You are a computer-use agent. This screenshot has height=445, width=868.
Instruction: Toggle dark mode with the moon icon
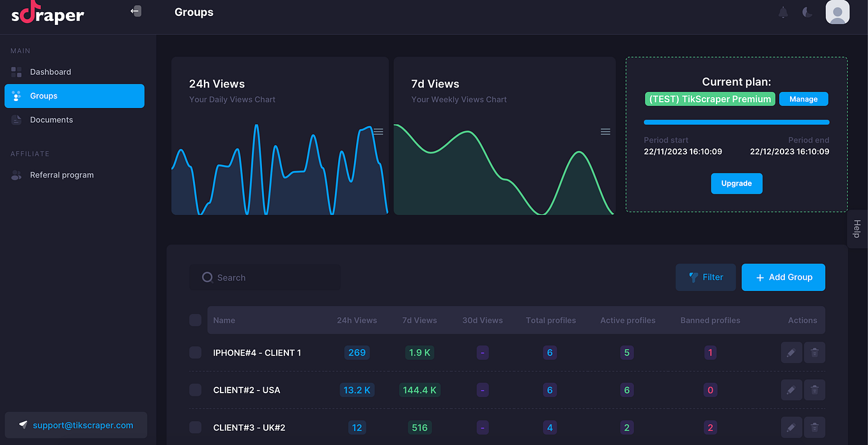click(x=808, y=12)
